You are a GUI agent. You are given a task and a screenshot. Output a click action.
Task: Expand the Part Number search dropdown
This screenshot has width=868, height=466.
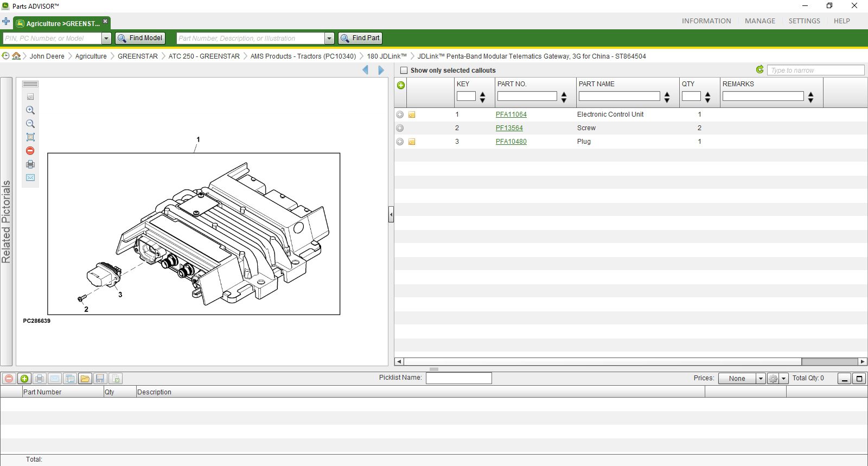tap(329, 39)
